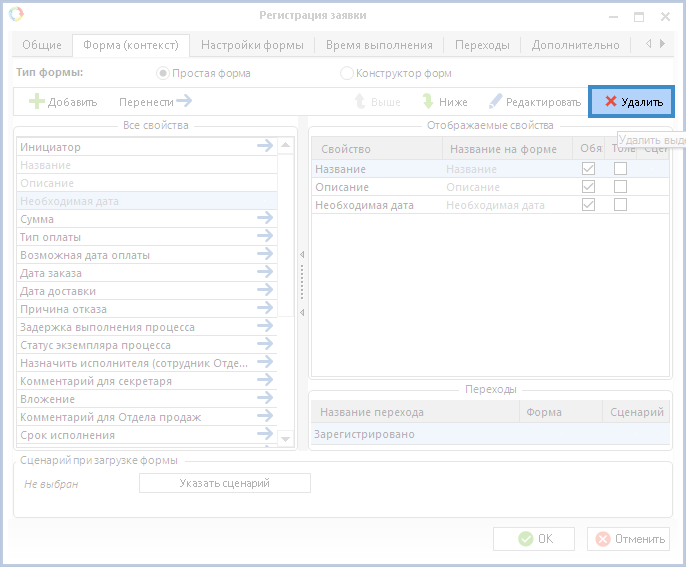Click the arrow beside Срок исполнения
The width and height of the screenshot is (686, 567).
pyautogui.click(x=264, y=435)
